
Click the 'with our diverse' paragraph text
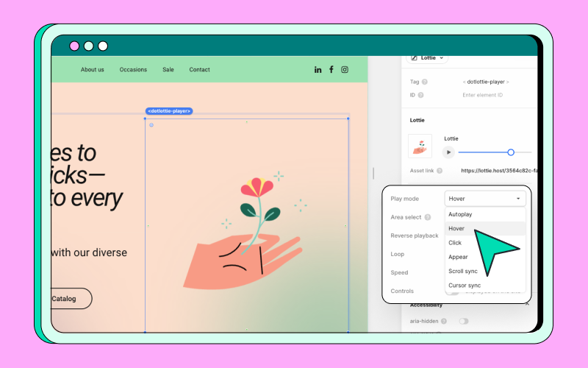point(89,252)
